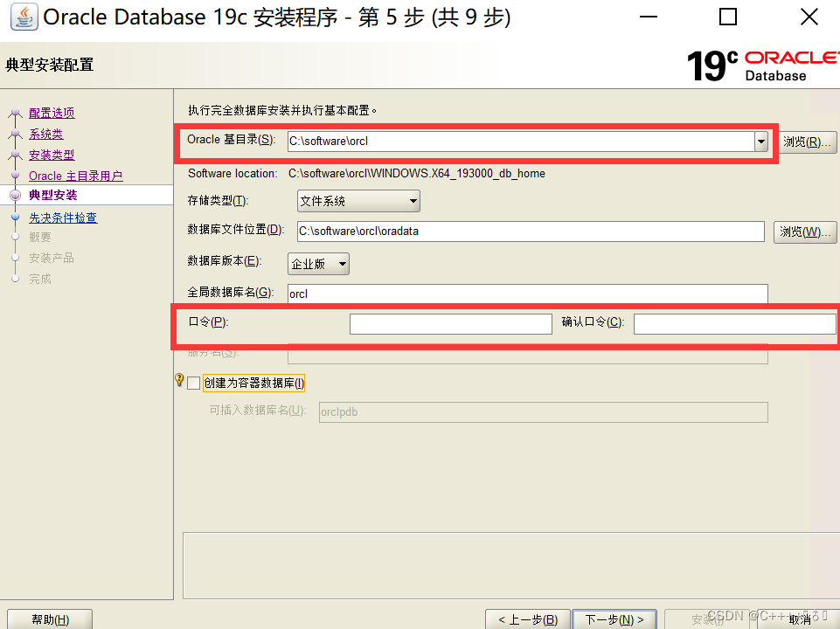Minimize the Oracle installer window
The width and height of the screenshot is (840, 629).
pos(649,17)
